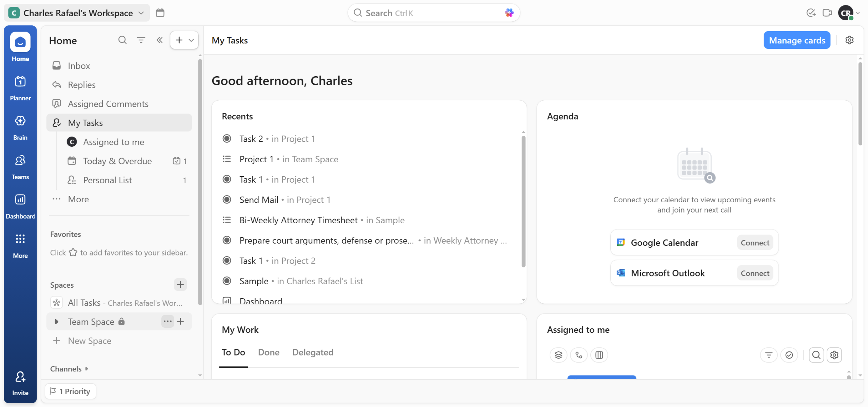The image size is (868, 407).
Task: Switch to the Delegated tab
Action: coord(313,352)
